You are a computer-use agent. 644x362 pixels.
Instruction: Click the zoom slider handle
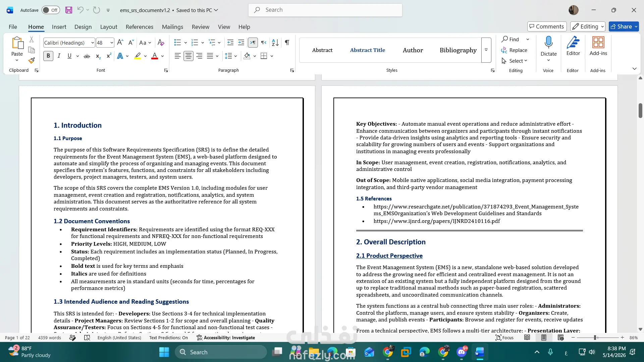pyautogui.click(x=595, y=338)
